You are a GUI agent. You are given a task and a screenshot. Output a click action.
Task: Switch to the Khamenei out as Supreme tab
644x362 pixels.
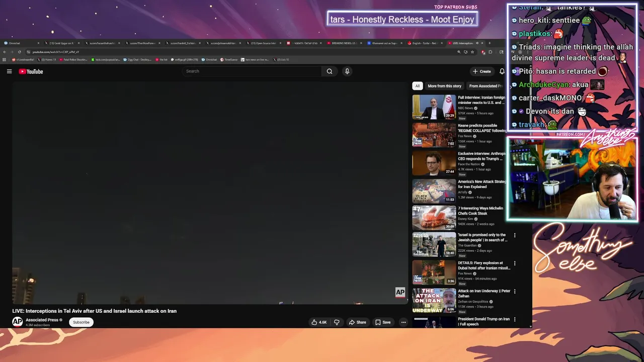[384, 43]
